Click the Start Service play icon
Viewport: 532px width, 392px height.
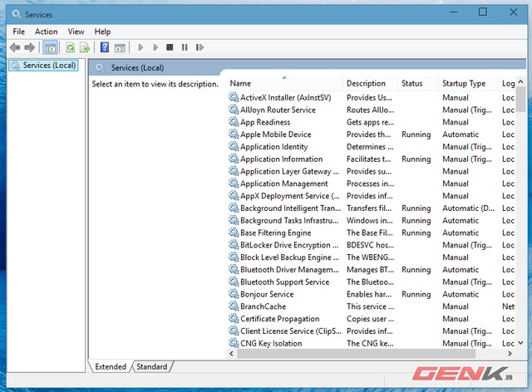(140, 47)
